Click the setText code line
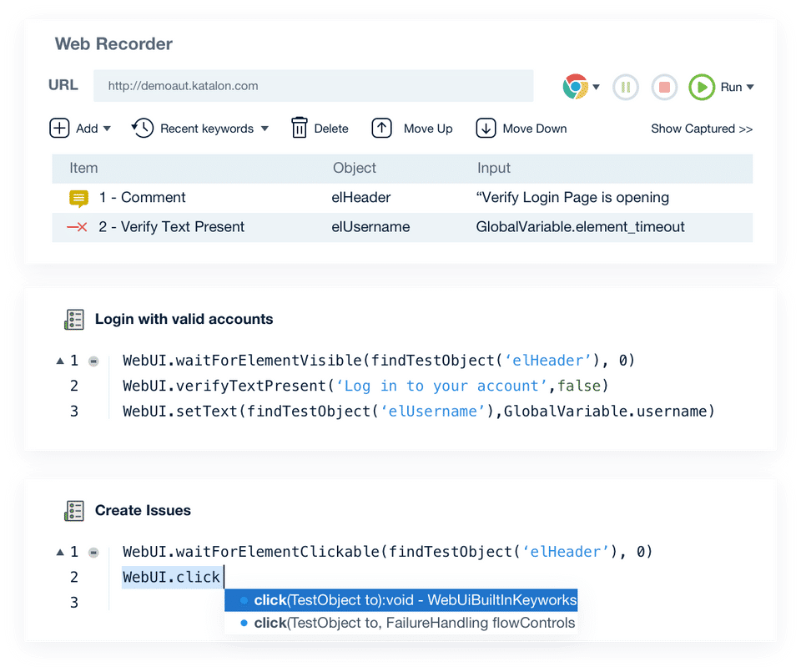Screen dimensions: 801x672 pos(418,411)
